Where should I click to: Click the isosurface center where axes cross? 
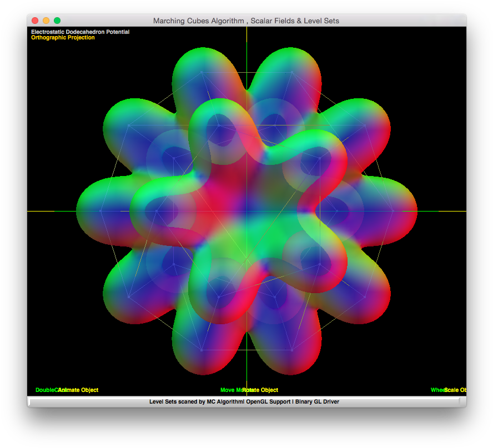click(x=247, y=211)
